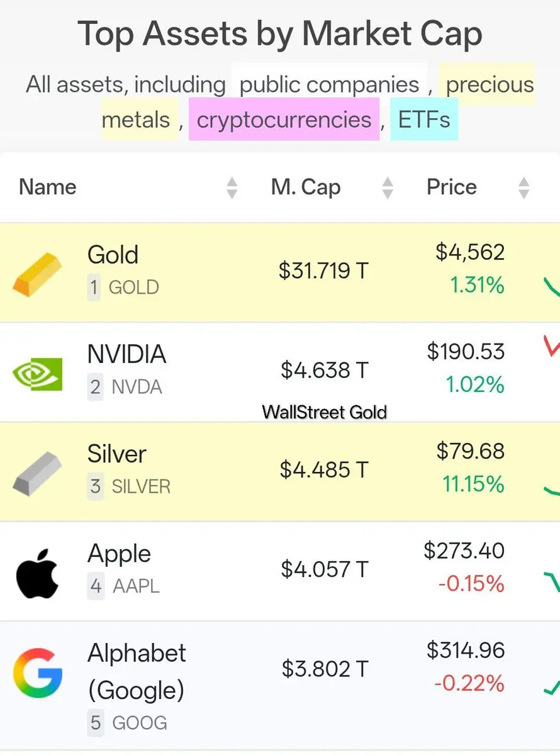Open the Apple asset name link
The image size is (560, 755).
[119, 554]
